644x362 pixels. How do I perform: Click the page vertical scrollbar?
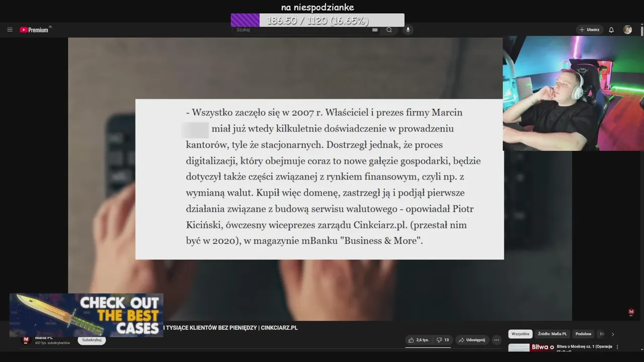pos(641,30)
